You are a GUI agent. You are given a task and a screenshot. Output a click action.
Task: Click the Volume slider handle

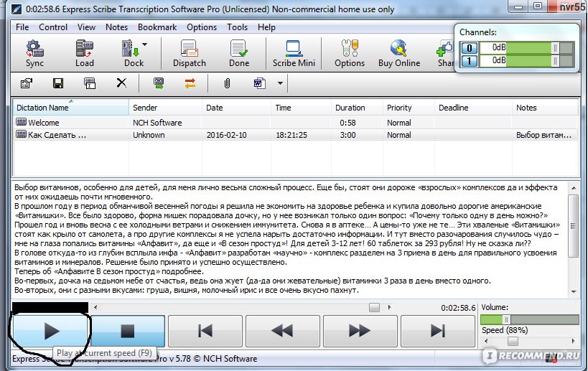tap(506, 319)
